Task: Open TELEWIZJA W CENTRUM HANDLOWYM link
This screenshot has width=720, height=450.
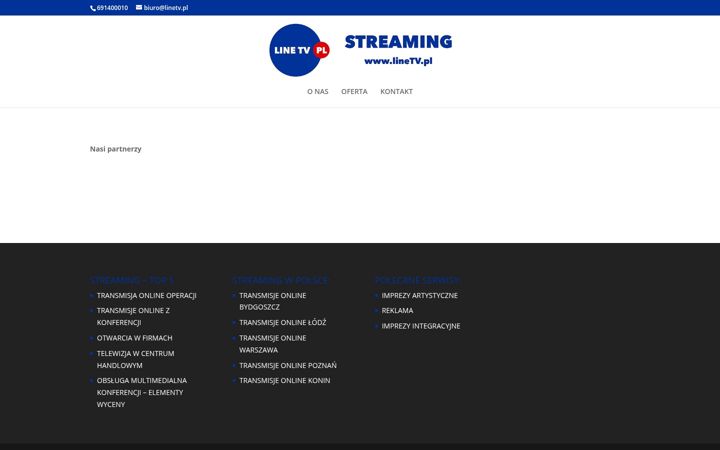Action: [x=135, y=359]
